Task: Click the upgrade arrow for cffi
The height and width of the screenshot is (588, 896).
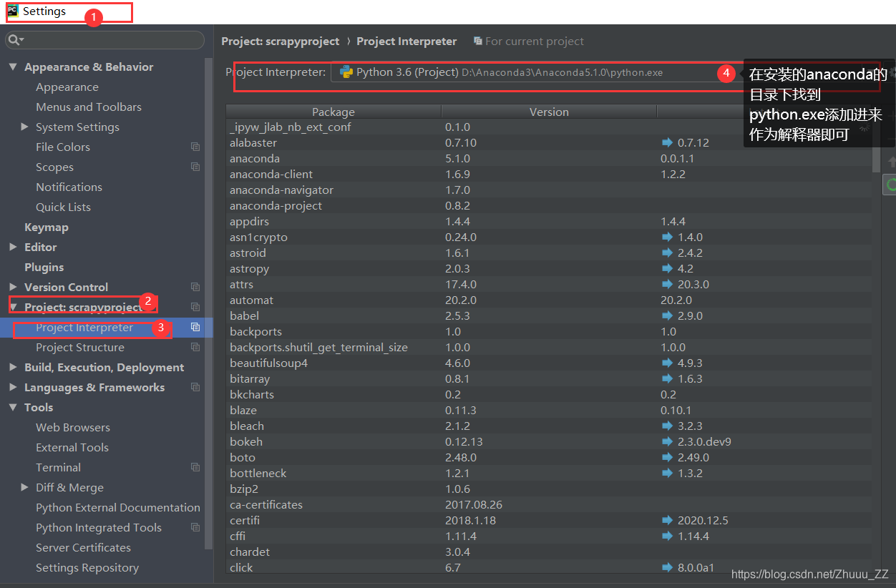Action: point(668,536)
